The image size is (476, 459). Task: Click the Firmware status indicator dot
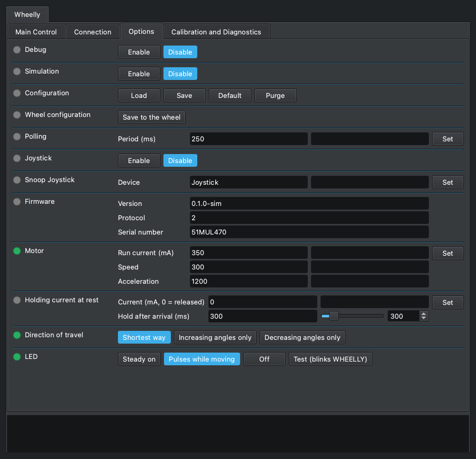17,202
